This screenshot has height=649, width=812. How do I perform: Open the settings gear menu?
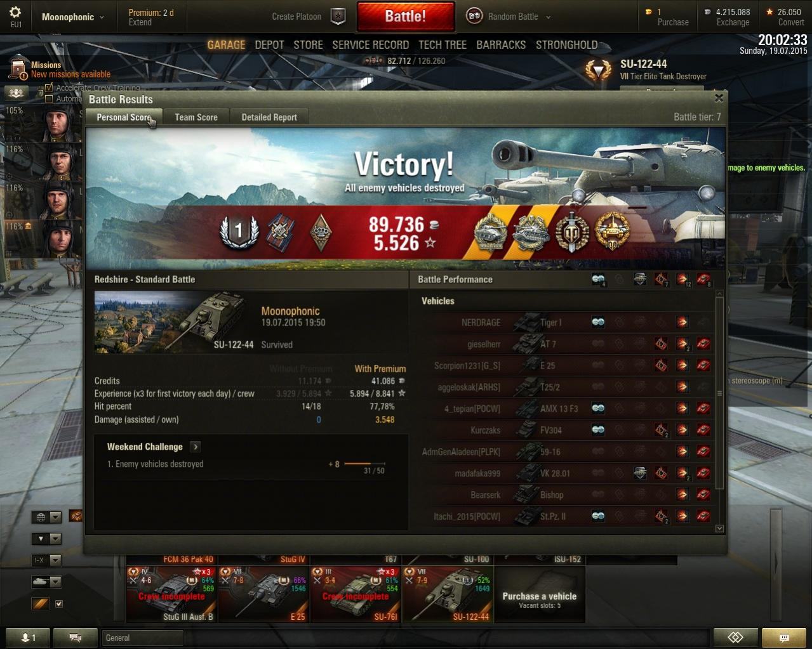(x=15, y=12)
